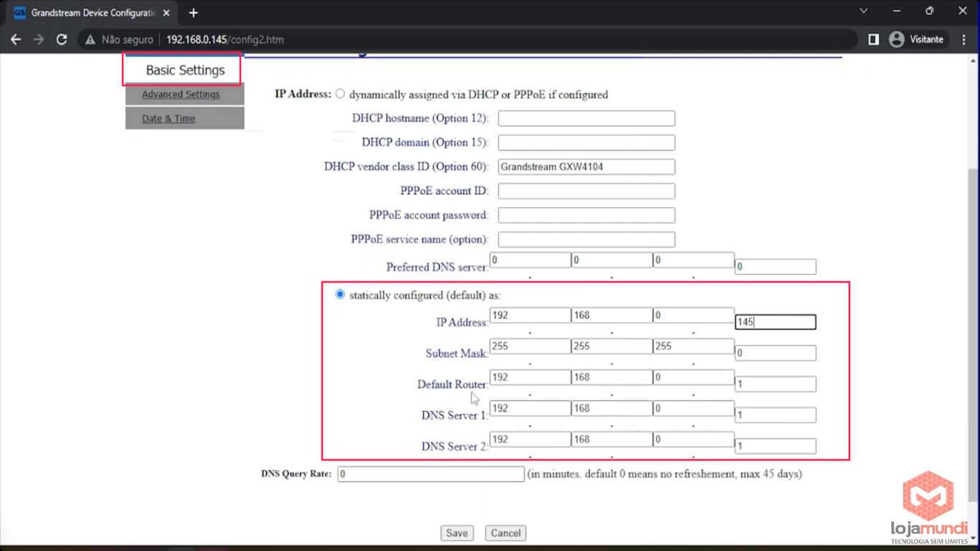980x551 pixels.
Task: Click the DNS Query Rate input field
Action: coord(430,474)
